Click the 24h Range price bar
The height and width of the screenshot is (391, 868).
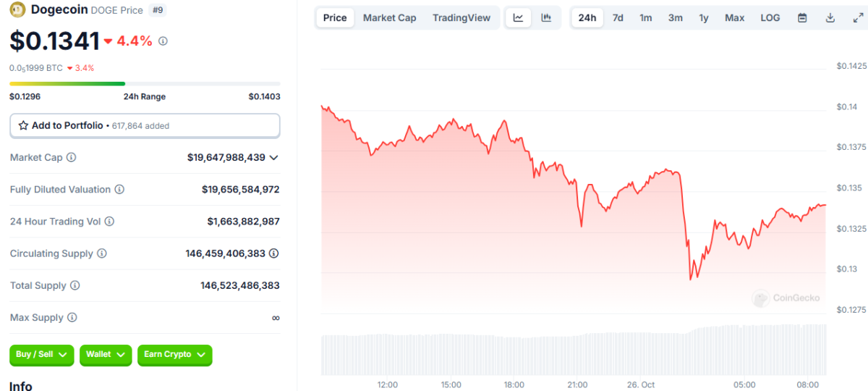click(x=145, y=84)
